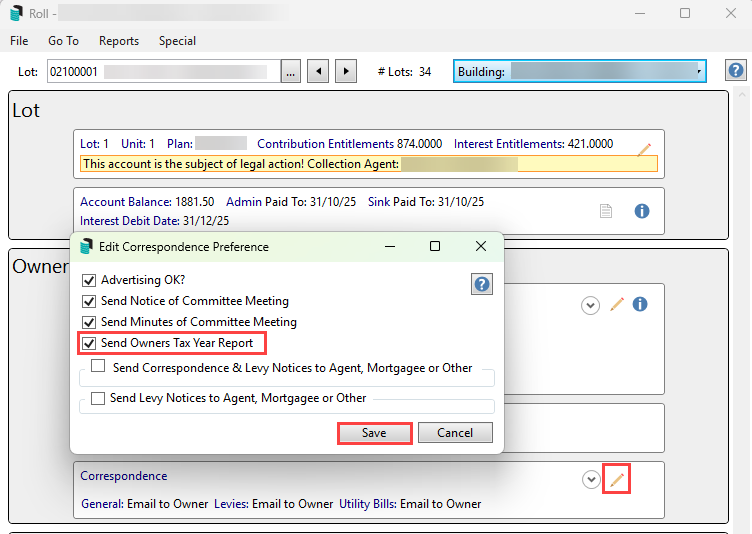Click Sink Paid To: 31/10/25
This screenshot has height=534, width=752.
tap(426, 202)
